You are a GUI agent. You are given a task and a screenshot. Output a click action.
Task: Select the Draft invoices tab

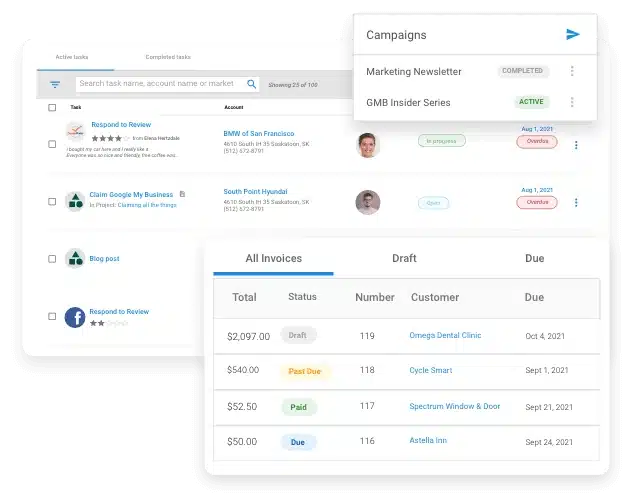[404, 258]
